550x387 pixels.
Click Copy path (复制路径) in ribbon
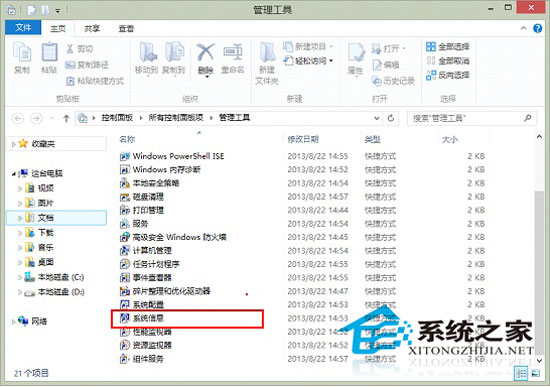tap(87, 65)
